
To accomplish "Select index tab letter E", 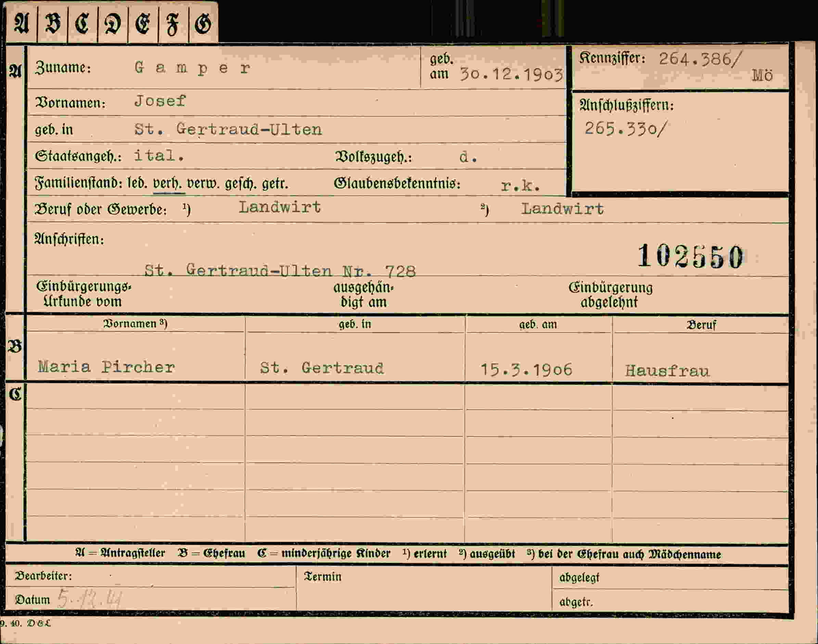I will (143, 24).
